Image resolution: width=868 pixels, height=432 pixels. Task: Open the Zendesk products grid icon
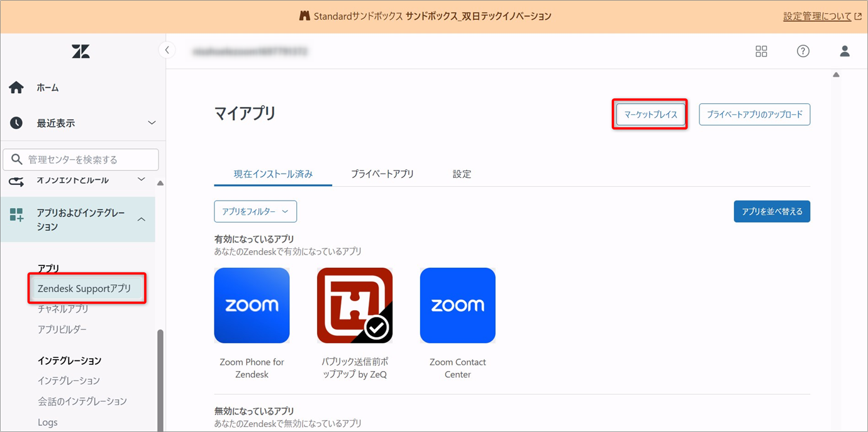[x=761, y=52]
